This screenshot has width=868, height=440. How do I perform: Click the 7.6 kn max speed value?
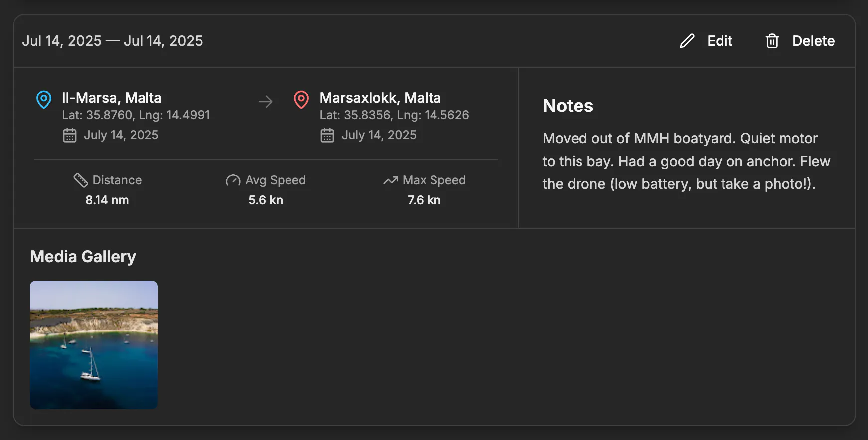click(x=423, y=200)
